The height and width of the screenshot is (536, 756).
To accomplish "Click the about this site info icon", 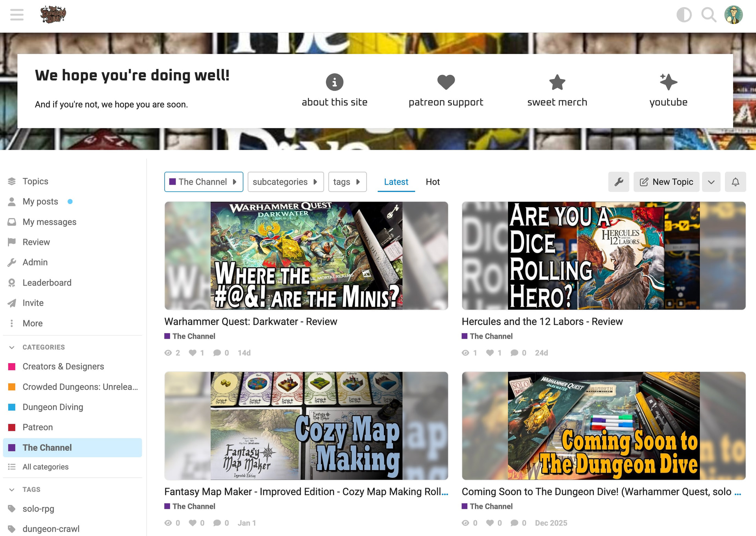I will pos(334,82).
